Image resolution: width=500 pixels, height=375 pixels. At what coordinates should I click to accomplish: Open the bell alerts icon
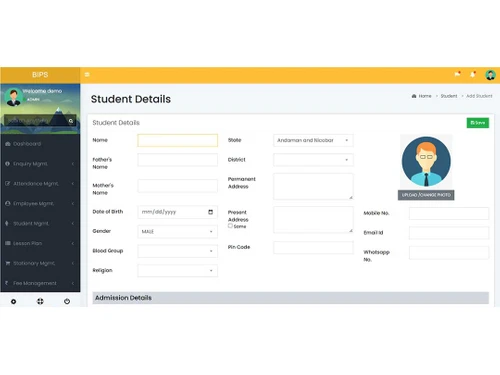tap(473, 74)
